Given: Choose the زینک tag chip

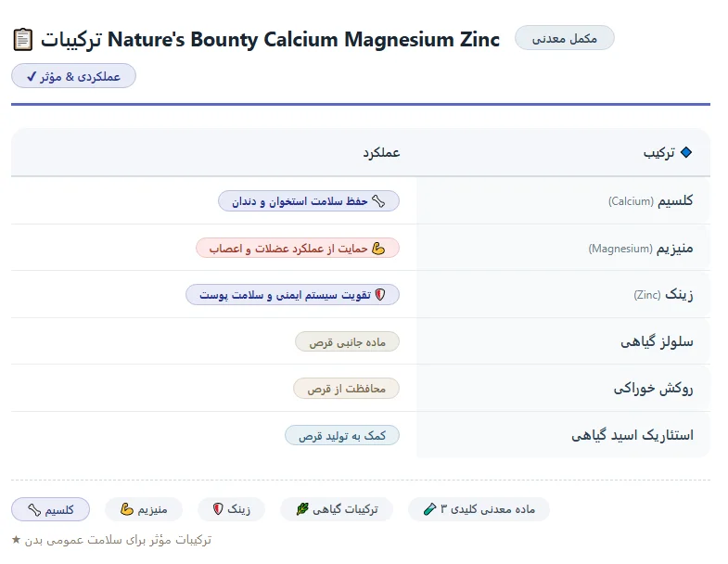Looking at the screenshot, I should [x=231, y=509].
